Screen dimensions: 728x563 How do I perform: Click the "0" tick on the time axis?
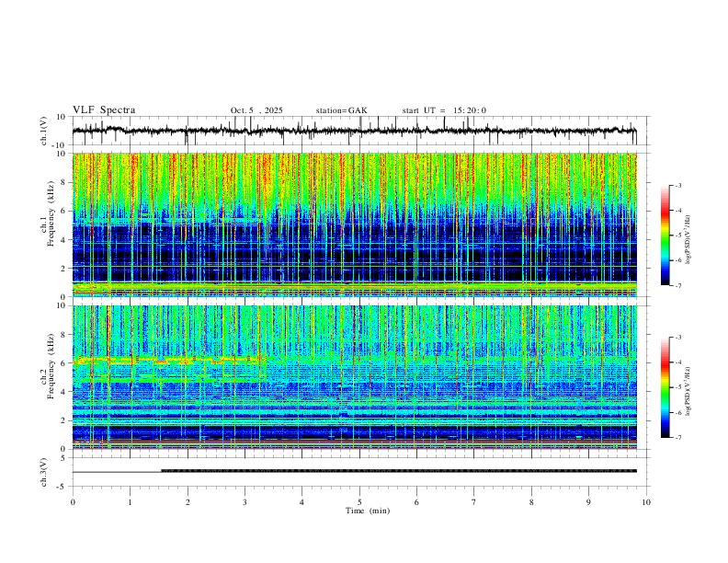pos(73,502)
